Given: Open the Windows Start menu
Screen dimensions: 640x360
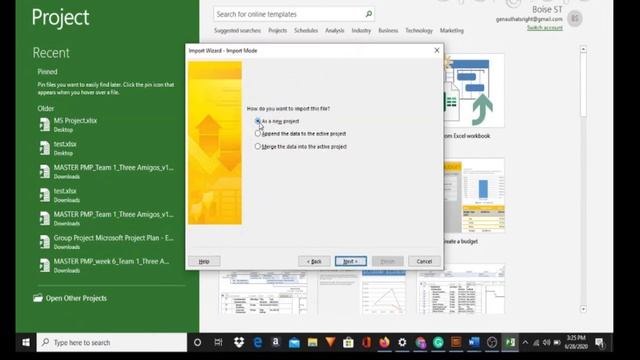Looking at the screenshot, I should (26, 342).
